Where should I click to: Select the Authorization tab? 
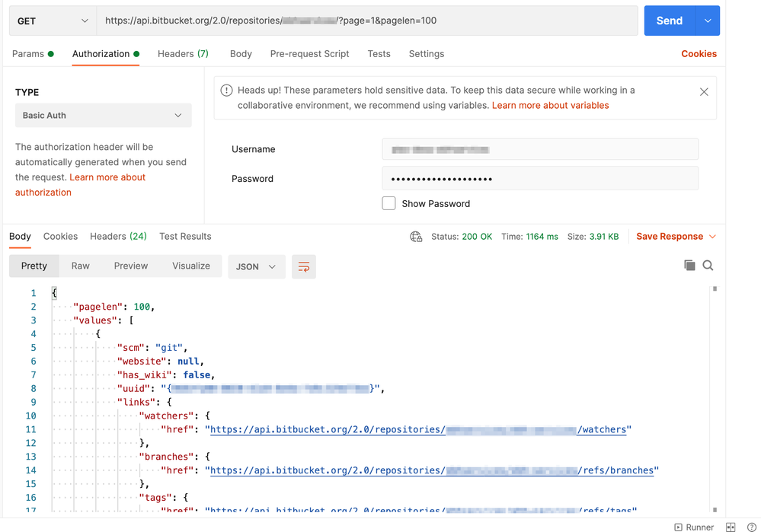(105, 54)
